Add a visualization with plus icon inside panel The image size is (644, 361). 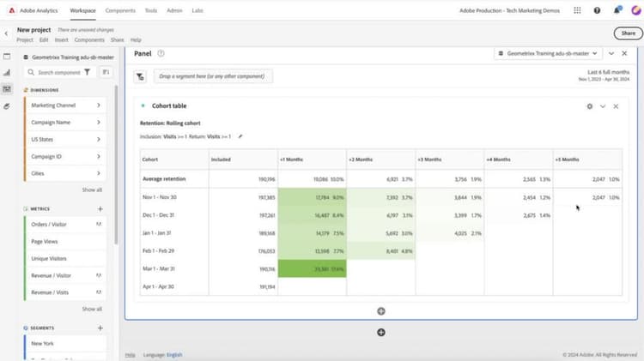tap(381, 311)
